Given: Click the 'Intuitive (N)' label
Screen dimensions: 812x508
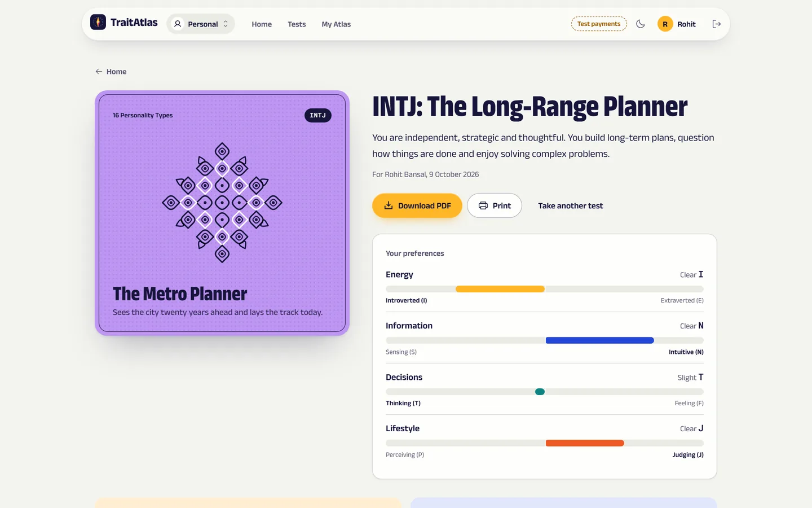Looking at the screenshot, I should point(686,352).
